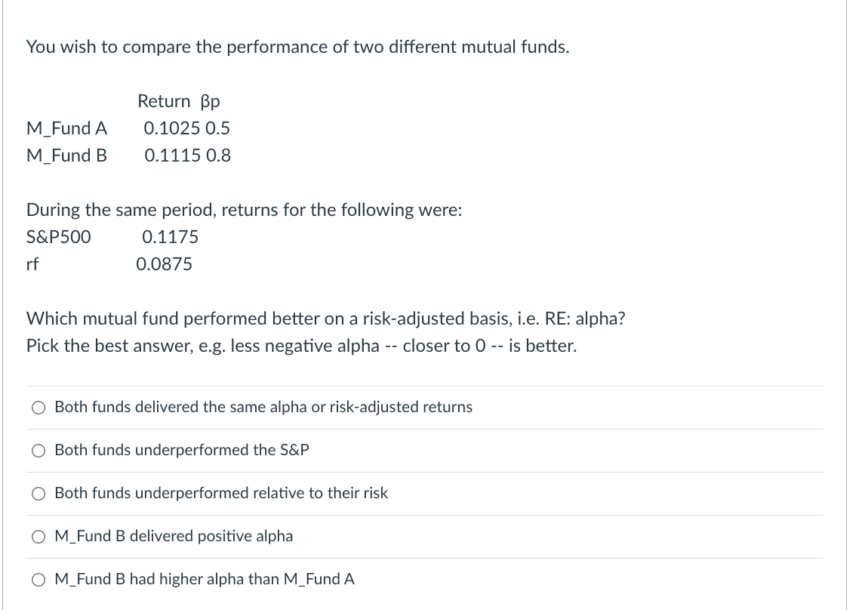Click the rf value 0.0875
Image resolution: width=868 pixels, height=610 pixels.
165,264
